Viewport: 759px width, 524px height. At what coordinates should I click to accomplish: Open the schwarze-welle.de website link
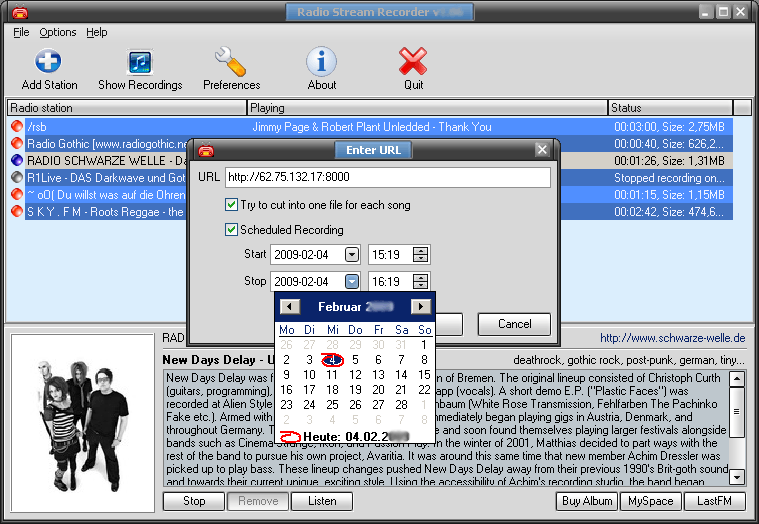coord(672,339)
